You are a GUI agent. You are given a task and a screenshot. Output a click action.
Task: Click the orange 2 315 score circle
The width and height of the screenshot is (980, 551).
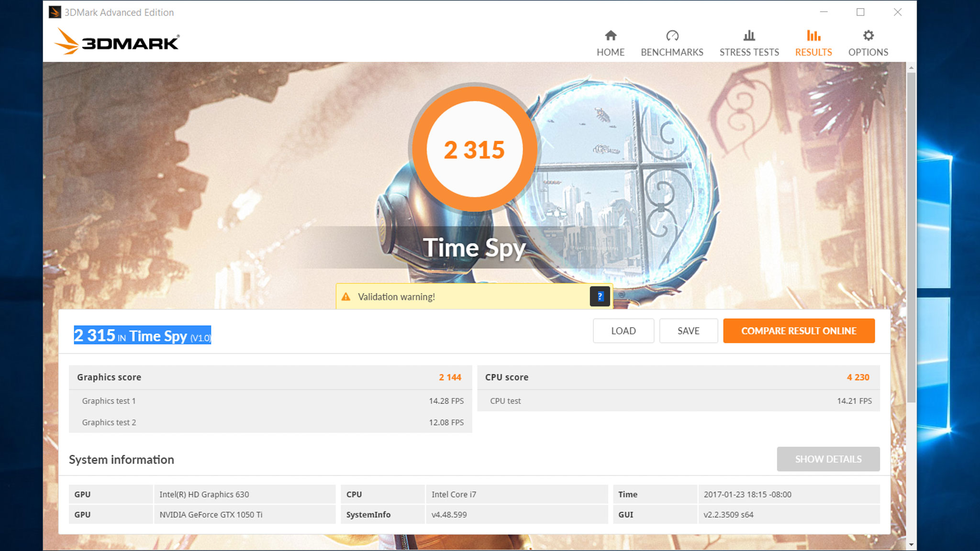pyautogui.click(x=474, y=149)
